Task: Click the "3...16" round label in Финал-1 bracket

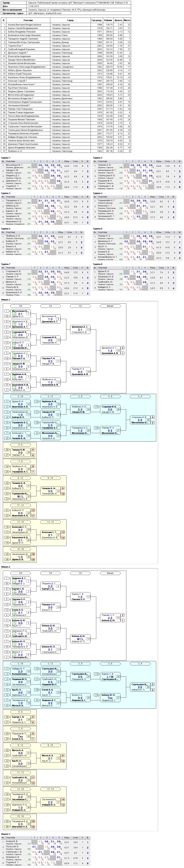Action: [20, 397]
